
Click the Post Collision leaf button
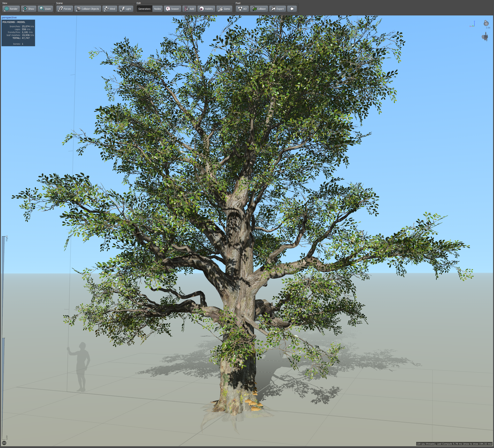[259, 9]
